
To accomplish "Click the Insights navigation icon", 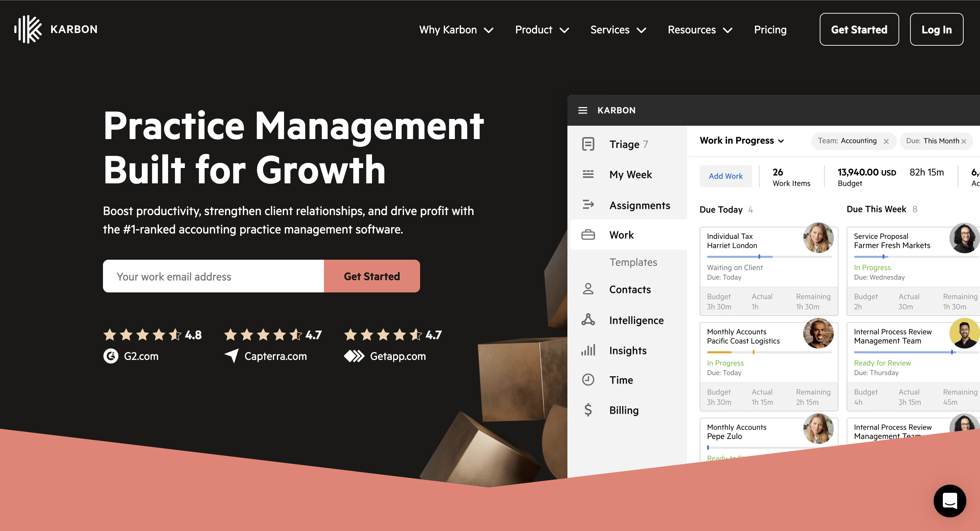I will (x=588, y=350).
